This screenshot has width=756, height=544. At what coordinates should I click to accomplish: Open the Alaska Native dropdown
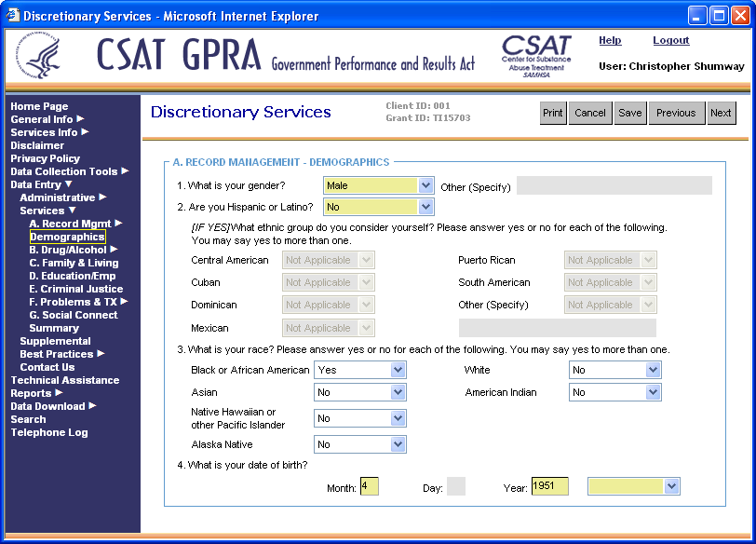coord(359,444)
